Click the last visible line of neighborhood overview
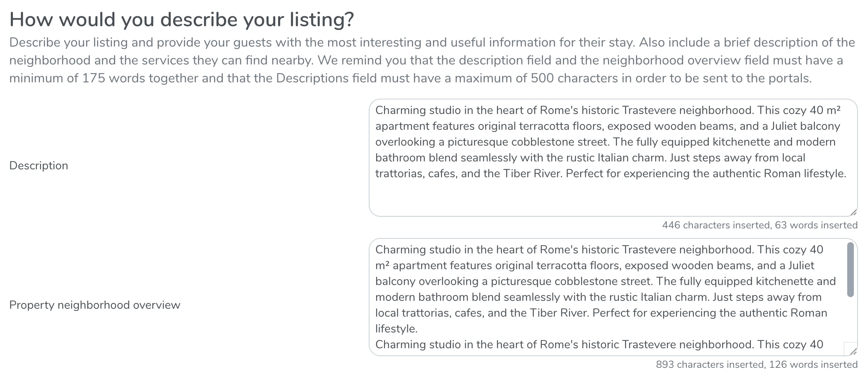This screenshot has width=868, height=377. (599, 345)
